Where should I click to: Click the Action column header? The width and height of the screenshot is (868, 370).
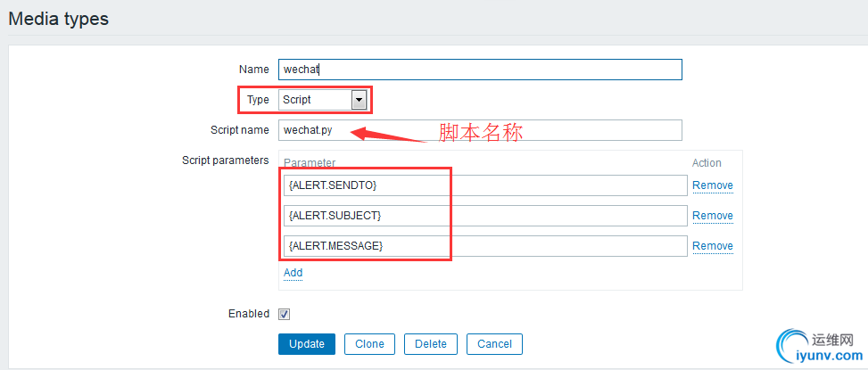pyautogui.click(x=707, y=163)
